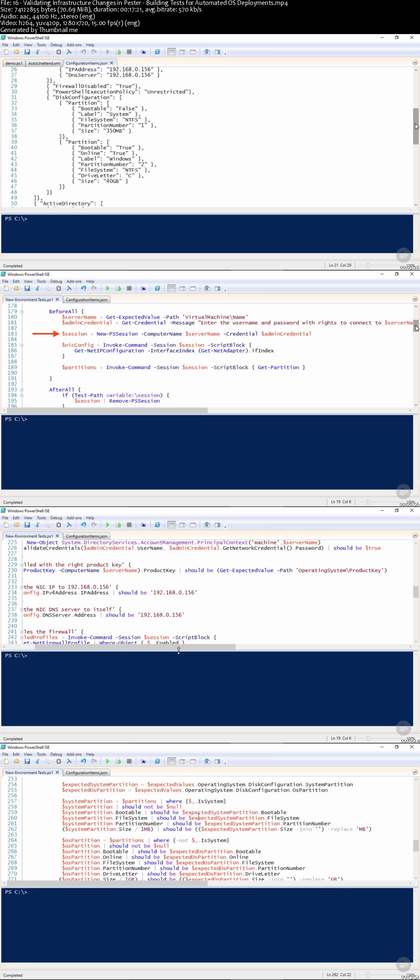This screenshot has width=420, height=980.
Task: Collapse code fold marker at line 185
Action: coord(22,345)
